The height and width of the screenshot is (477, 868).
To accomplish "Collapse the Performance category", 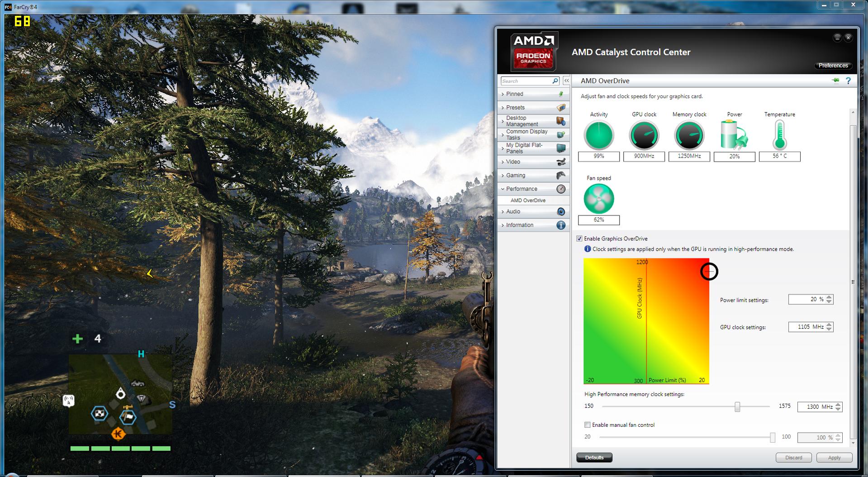I will pyautogui.click(x=503, y=189).
